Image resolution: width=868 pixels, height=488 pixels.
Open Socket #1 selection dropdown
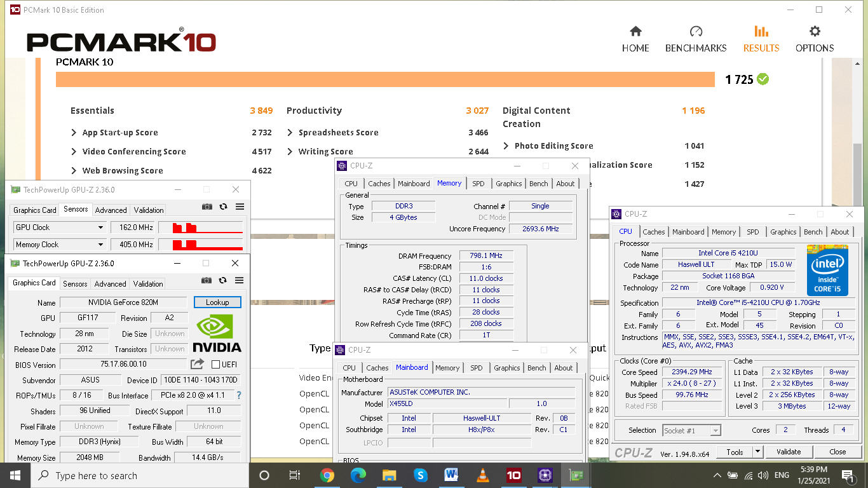point(715,431)
